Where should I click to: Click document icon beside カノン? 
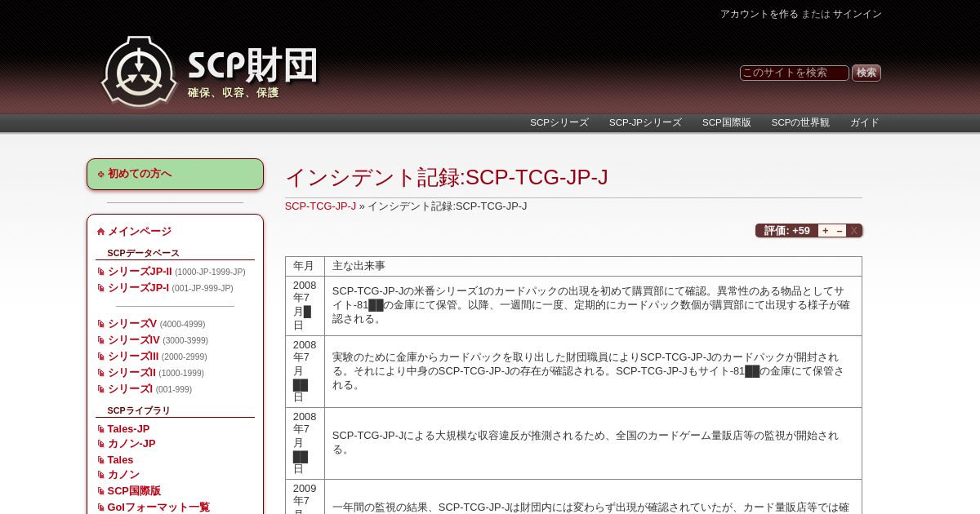pos(101,475)
